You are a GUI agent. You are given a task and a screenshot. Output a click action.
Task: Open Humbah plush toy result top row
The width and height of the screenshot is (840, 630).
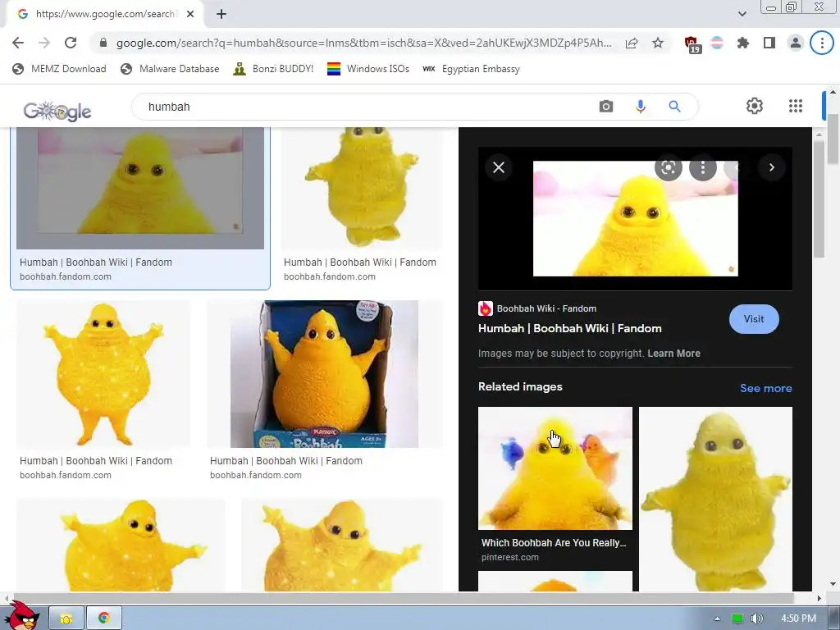(362, 188)
